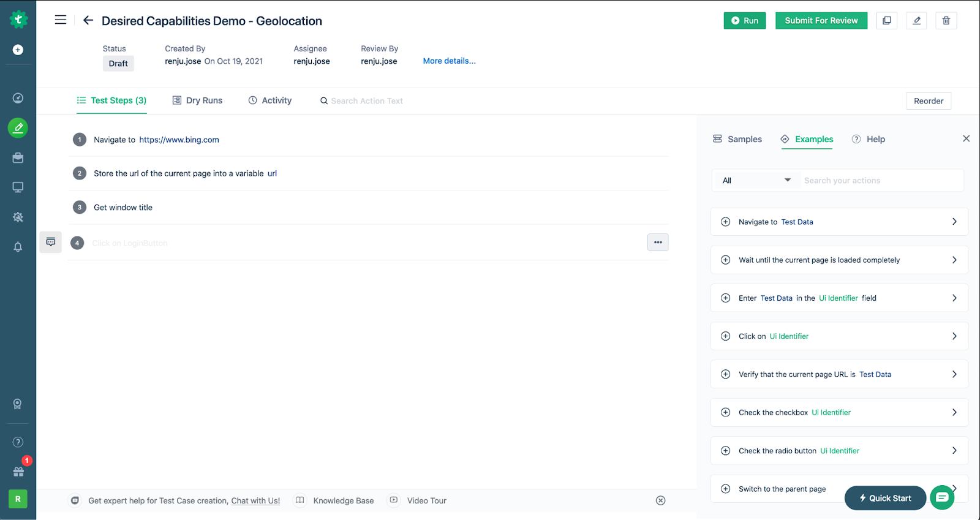Viewport: 980px width, 520px height.
Task: Click the comment icon beside step 4
Action: click(x=51, y=242)
